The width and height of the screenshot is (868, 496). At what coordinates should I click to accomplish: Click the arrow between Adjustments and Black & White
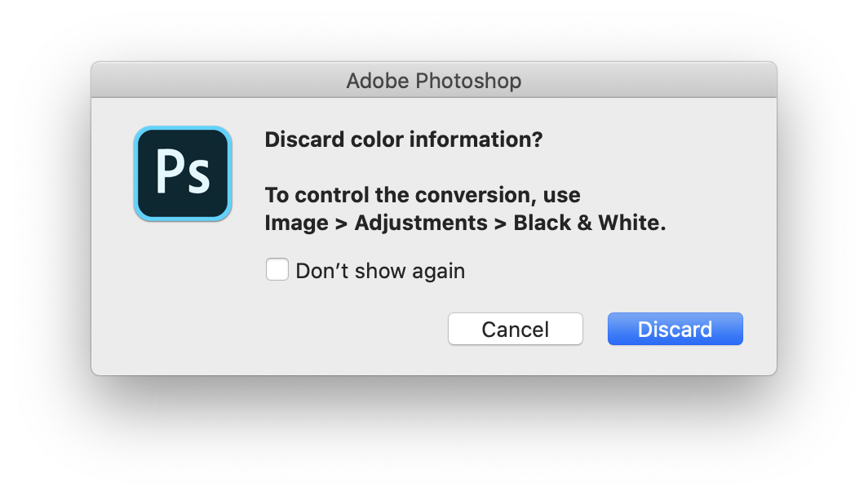click(500, 224)
